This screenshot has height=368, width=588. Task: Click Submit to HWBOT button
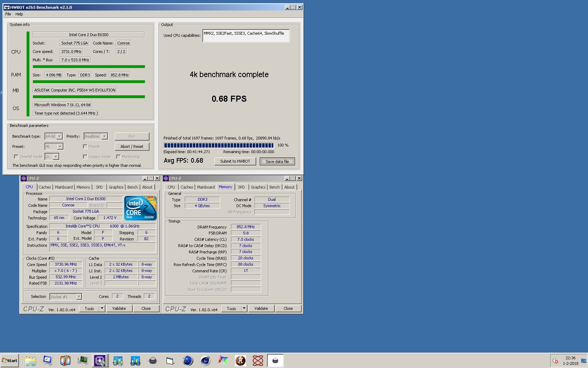click(235, 161)
